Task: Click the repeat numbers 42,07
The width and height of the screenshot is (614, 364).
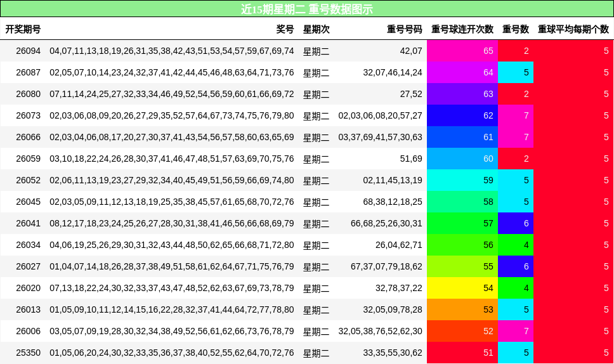Action: (411, 51)
